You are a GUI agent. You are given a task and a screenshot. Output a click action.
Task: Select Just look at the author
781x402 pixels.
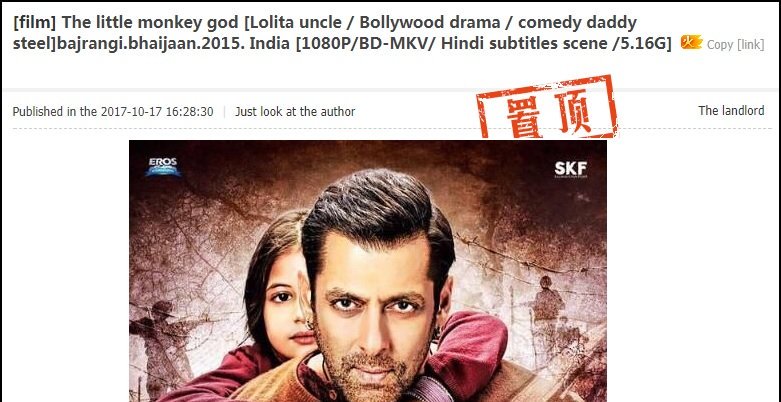295,112
